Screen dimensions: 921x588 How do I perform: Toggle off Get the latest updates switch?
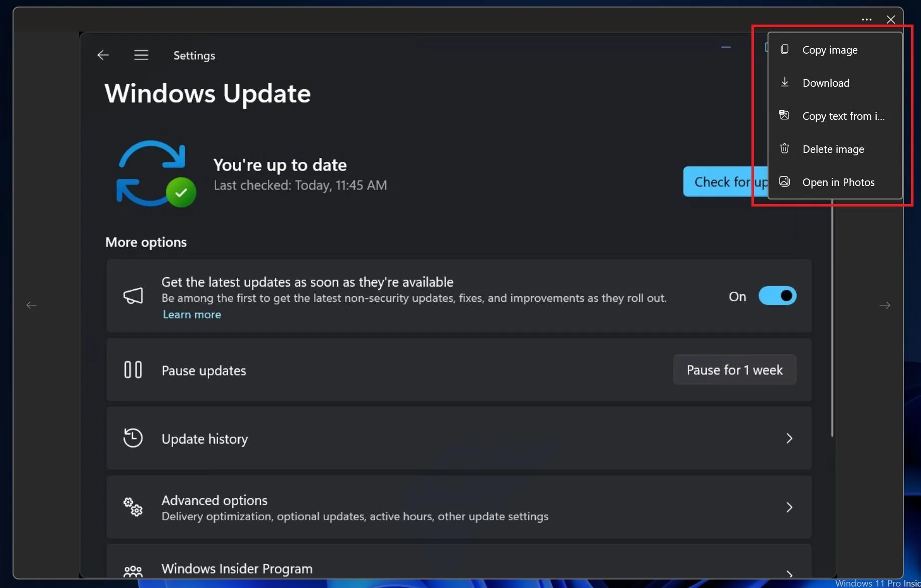(777, 296)
